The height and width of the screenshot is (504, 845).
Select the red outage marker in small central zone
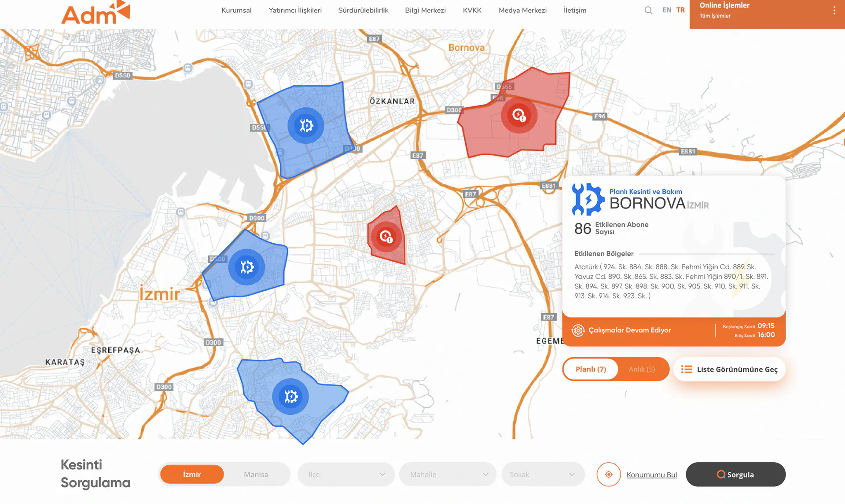click(x=386, y=237)
